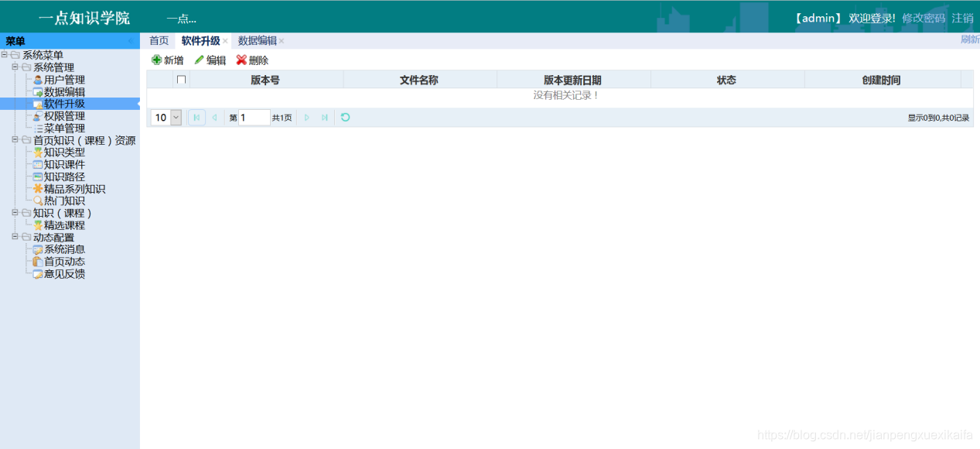Click the 系统消息 icon in the tree
The width and height of the screenshot is (980, 449).
tap(38, 249)
